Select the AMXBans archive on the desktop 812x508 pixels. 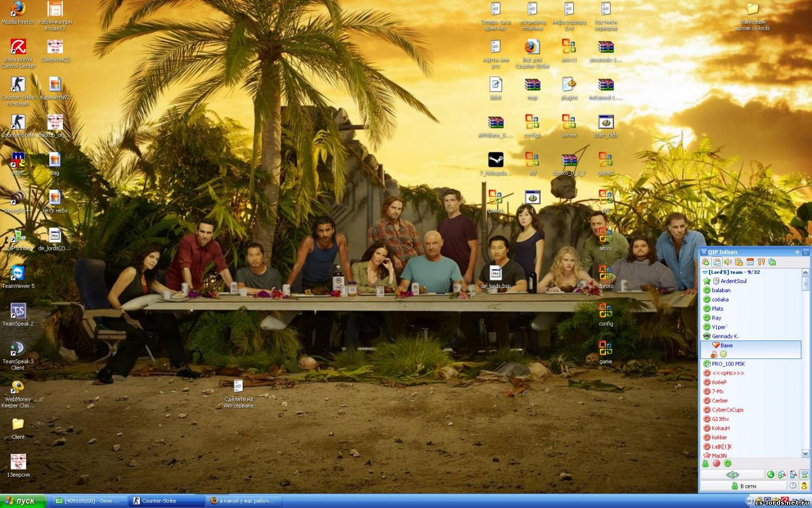click(x=496, y=126)
